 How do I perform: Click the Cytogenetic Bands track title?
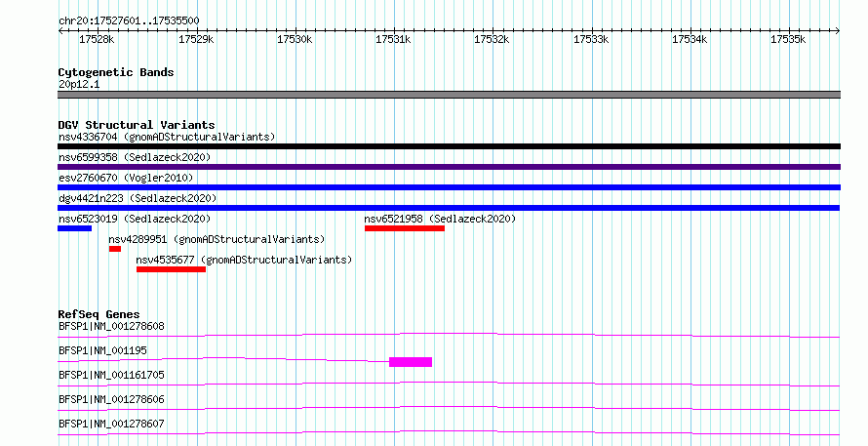tap(116, 72)
